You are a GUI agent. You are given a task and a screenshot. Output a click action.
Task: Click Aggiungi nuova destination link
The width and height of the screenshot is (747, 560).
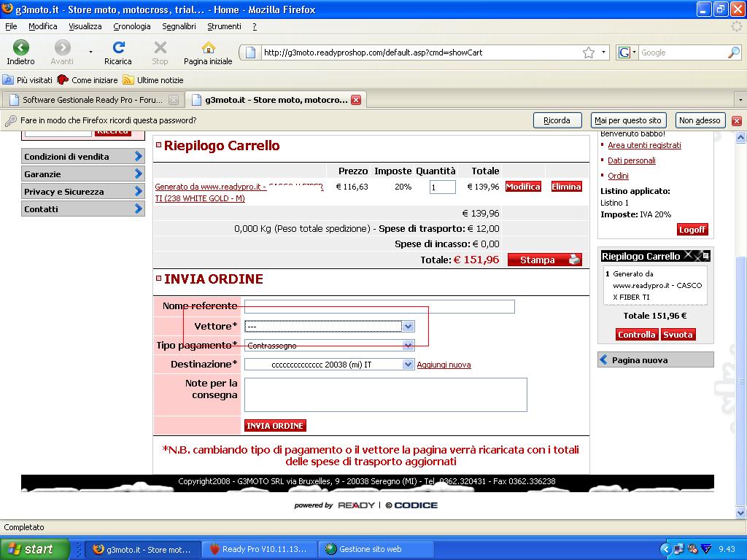pyautogui.click(x=444, y=365)
